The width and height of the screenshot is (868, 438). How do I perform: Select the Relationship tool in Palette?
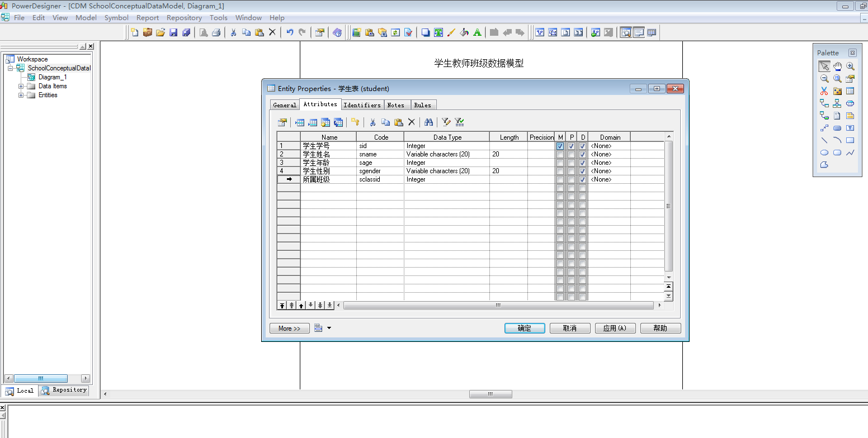824,103
